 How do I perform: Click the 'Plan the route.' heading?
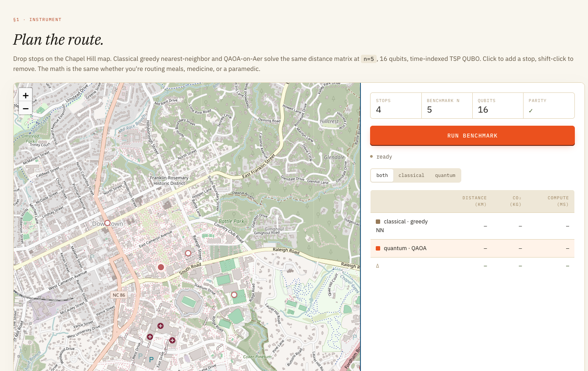pos(58,39)
